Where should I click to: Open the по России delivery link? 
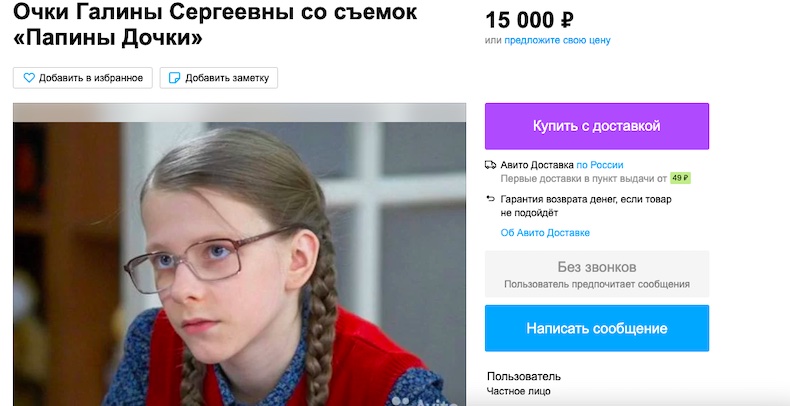[x=600, y=165]
